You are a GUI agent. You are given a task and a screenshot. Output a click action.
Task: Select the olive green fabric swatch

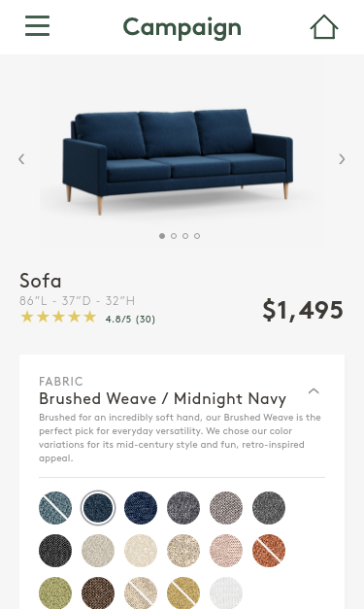(x=55, y=593)
